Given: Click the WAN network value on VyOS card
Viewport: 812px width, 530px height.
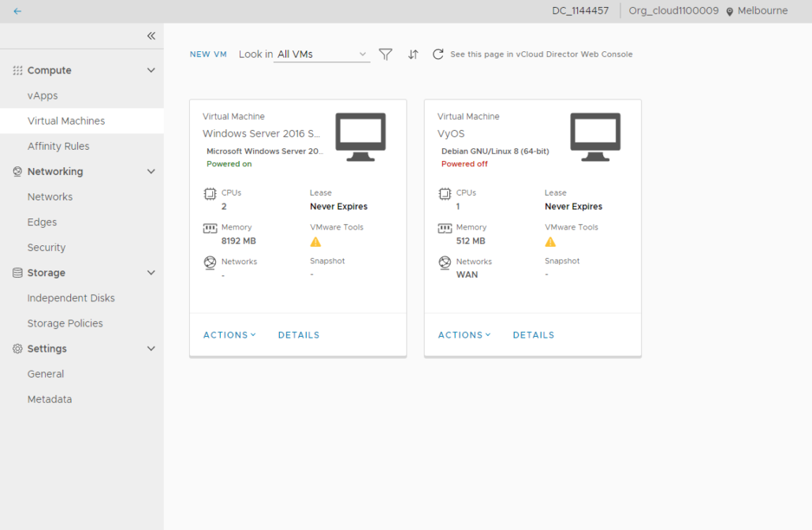Looking at the screenshot, I should [467, 274].
